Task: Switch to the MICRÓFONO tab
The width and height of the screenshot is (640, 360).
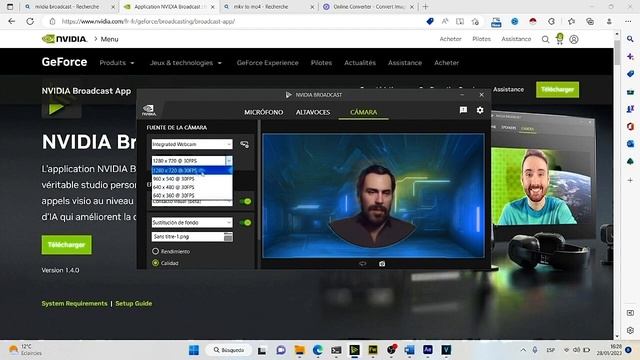Action: coord(264,112)
